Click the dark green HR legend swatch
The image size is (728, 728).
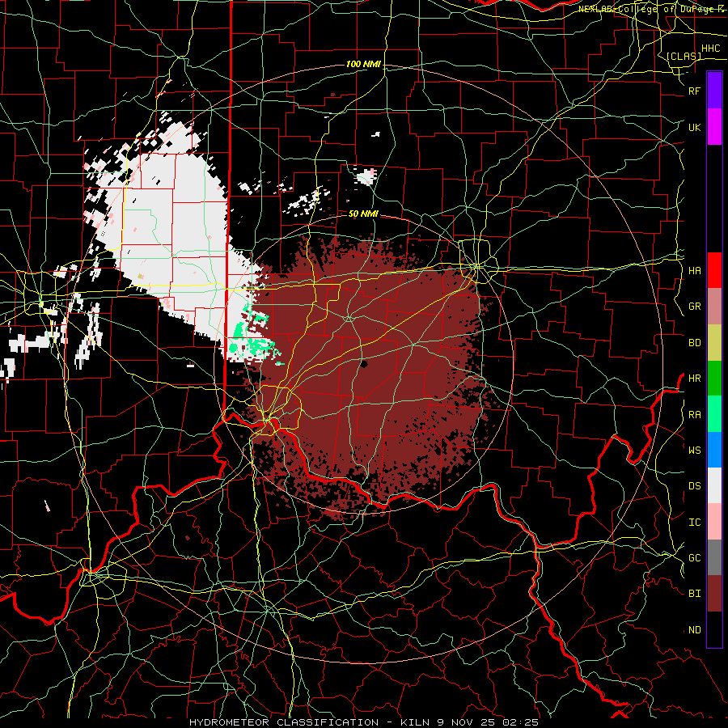click(714, 379)
